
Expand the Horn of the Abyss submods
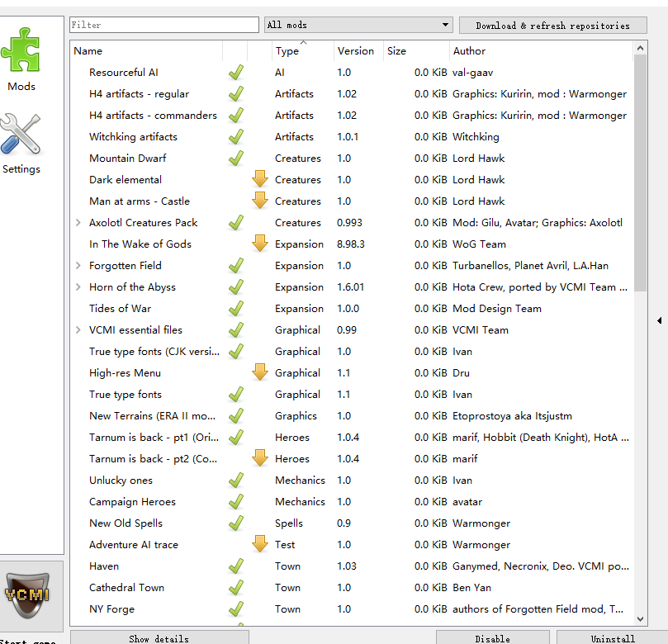click(x=78, y=287)
